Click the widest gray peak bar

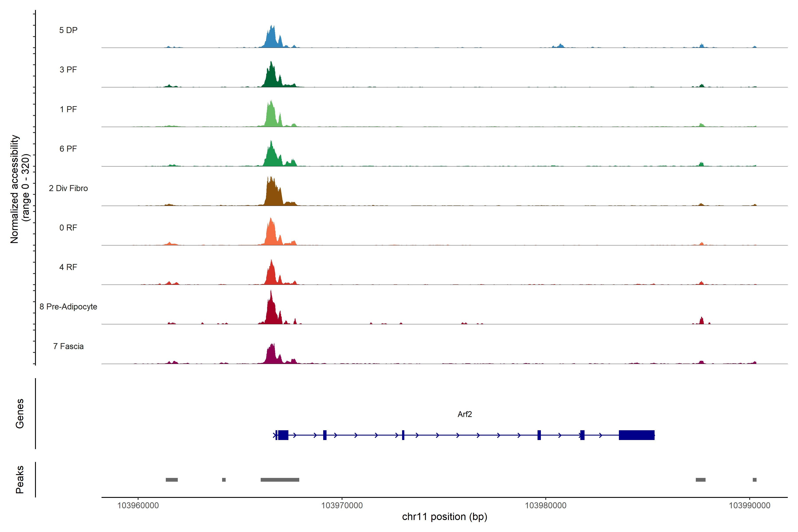pos(280,480)
